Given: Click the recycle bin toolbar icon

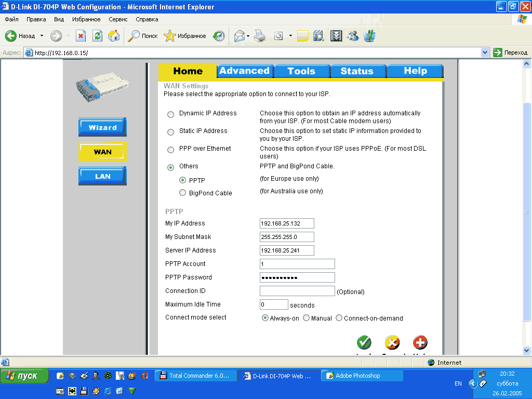Looking at the screenshot, I should pyautogui.click(x=369, y=36).
